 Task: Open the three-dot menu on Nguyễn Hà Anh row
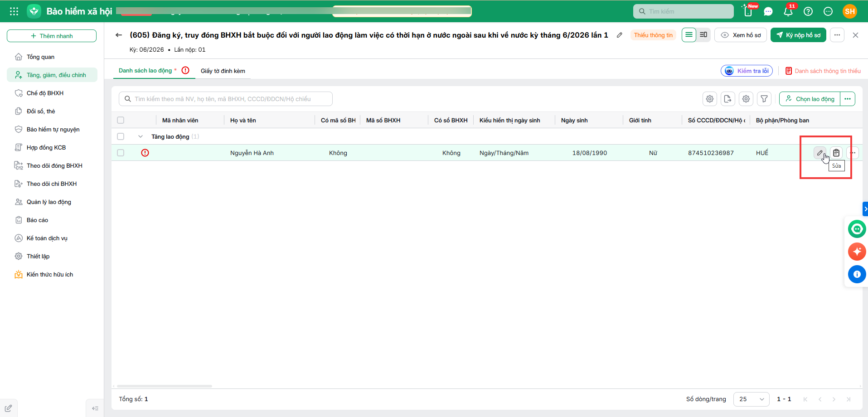tap(853, 153)
